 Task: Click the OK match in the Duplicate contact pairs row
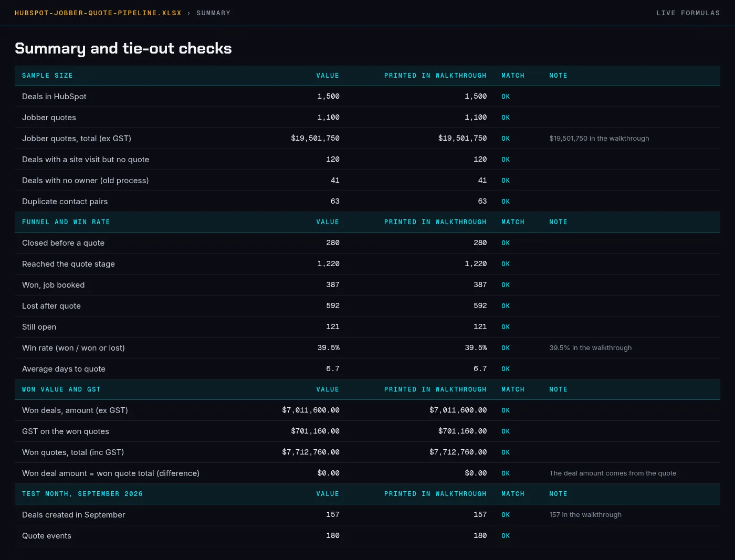point(506,202)
